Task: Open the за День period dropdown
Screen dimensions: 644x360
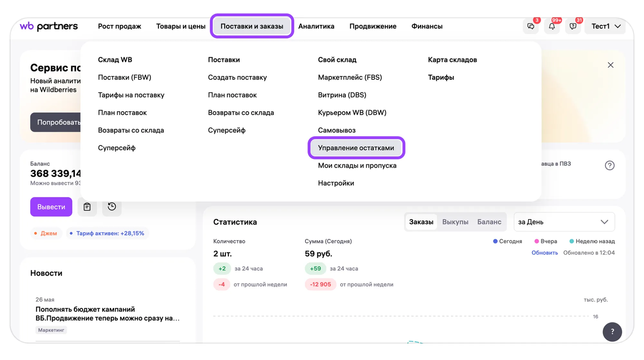Action: [564, 222]
